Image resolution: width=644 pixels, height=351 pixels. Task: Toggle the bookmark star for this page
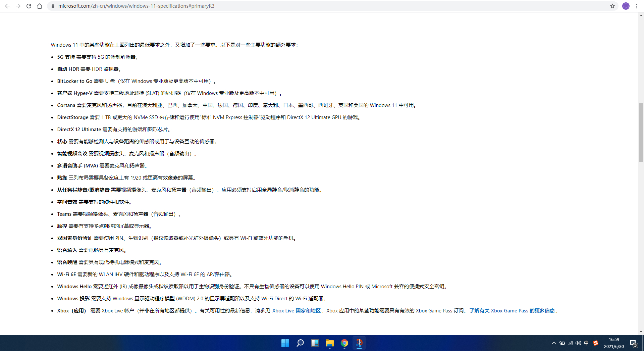(x=613, y=6)
